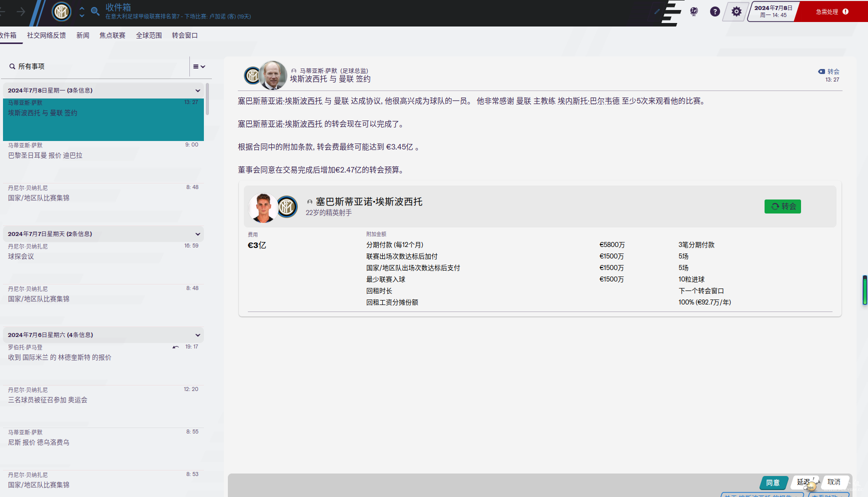
Task: Open the 球探会议 message
Action: tap(103, 263)
